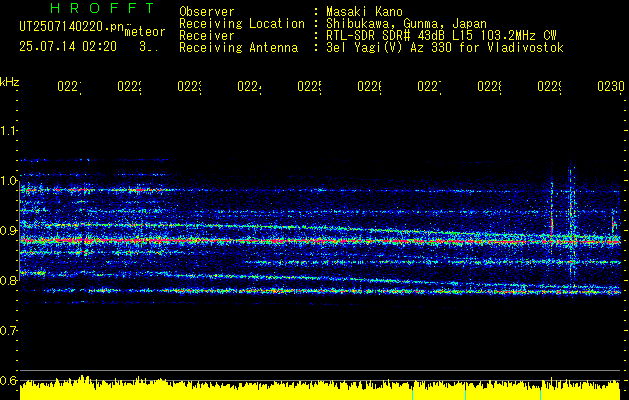Click the 0224 time marker
Viewport: 629px width, 400px height.
coord(249,86)
